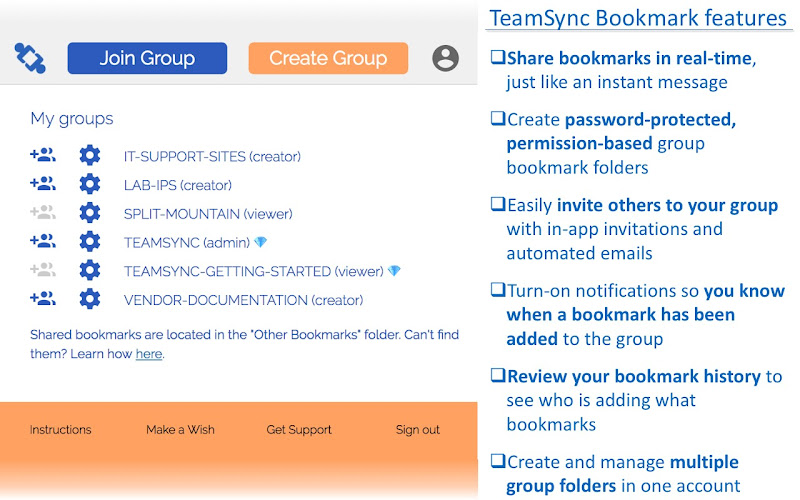Click Sign out in the footer
Image resolution: width=800 pixels, height=500 pixels.
coord(417,430)
